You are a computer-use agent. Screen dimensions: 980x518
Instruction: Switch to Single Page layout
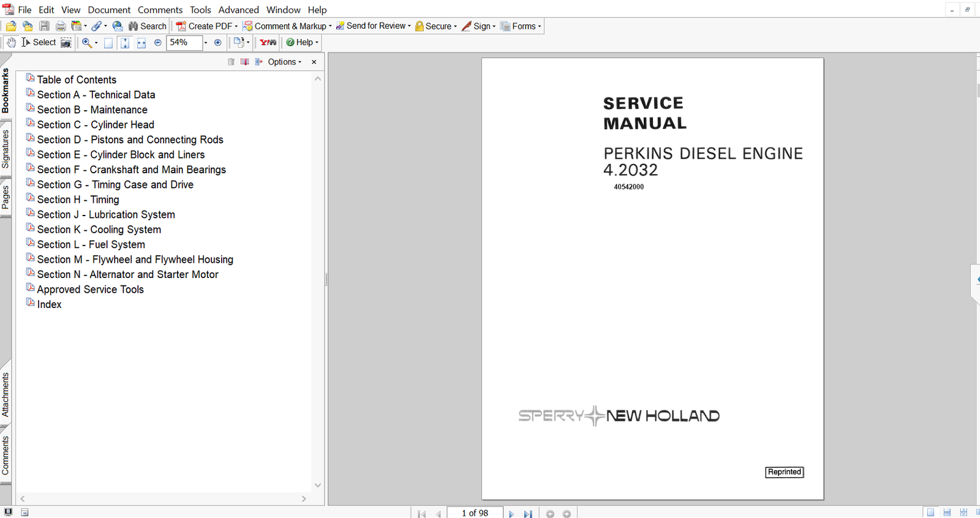tap(930, 512)
